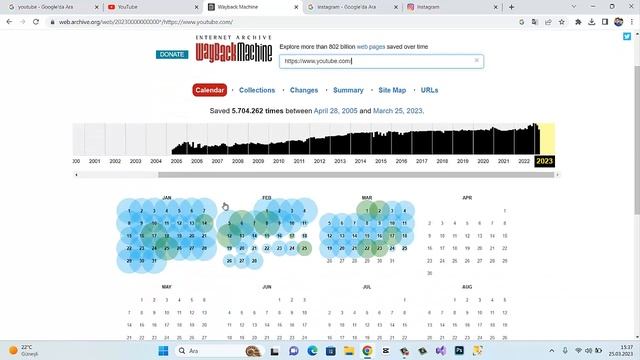Switch to Instagram Google search tab
This screenshot has width=640, height=360.
tap(353, 7)
